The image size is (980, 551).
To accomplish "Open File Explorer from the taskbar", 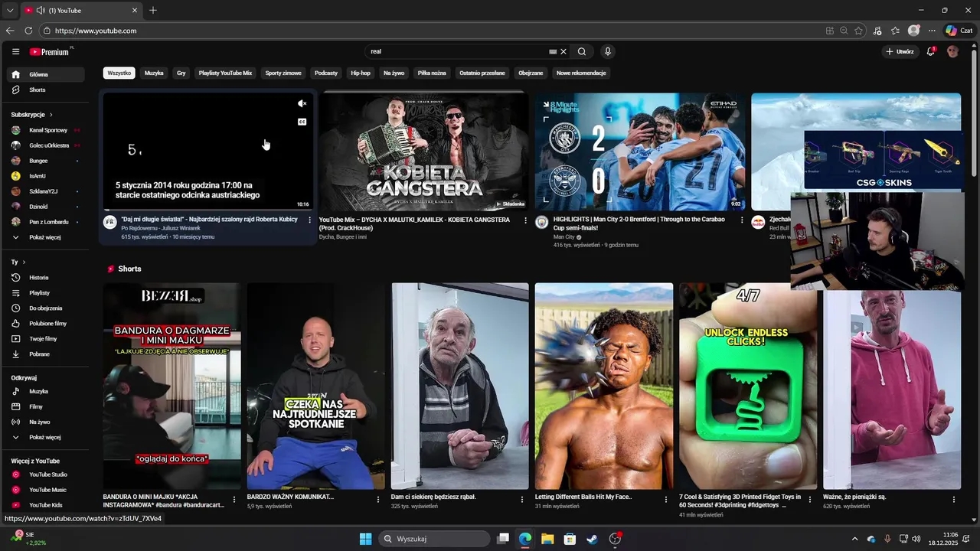I will point(547,539).
